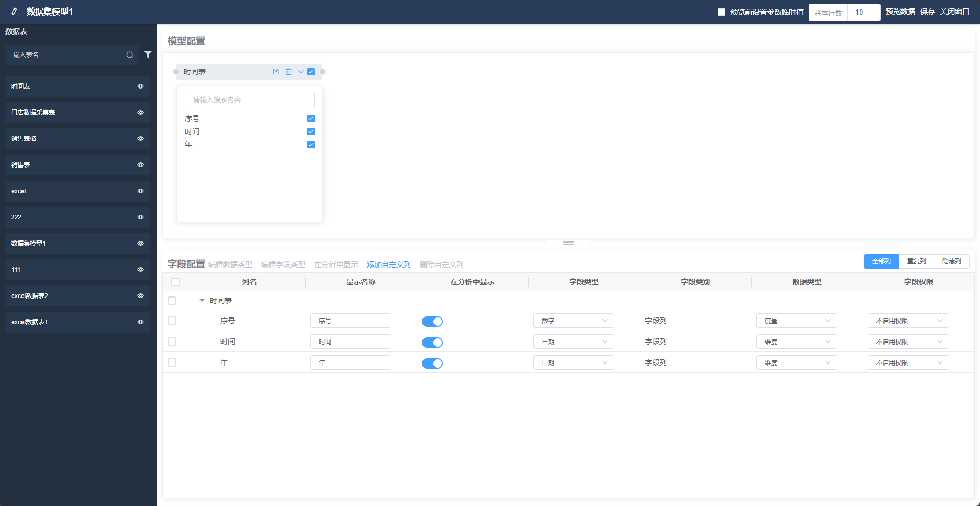Check the 年 row checkbox in field table

click(172, 362)
